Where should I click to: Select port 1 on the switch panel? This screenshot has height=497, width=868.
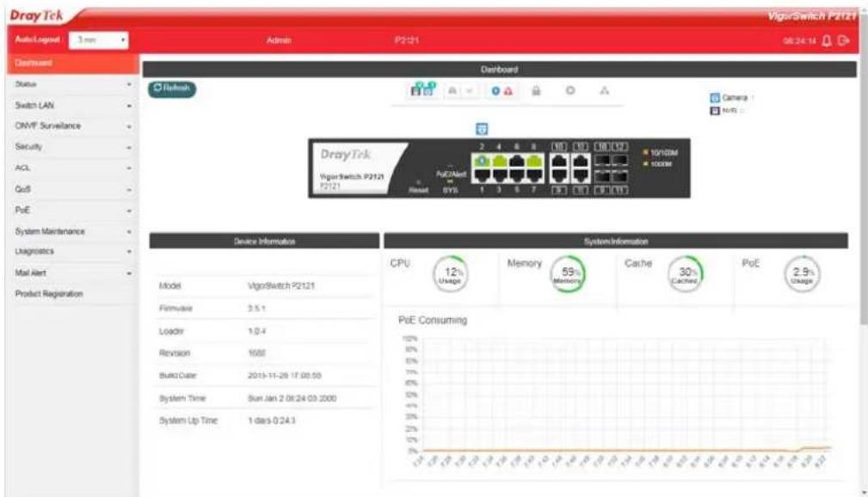[x=482, y=175]
